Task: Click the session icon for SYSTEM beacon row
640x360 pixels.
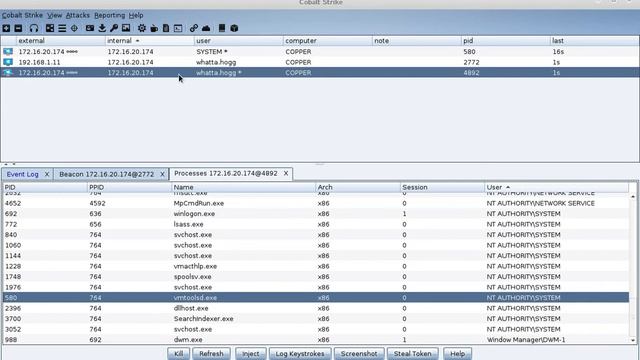Action: 8,52
